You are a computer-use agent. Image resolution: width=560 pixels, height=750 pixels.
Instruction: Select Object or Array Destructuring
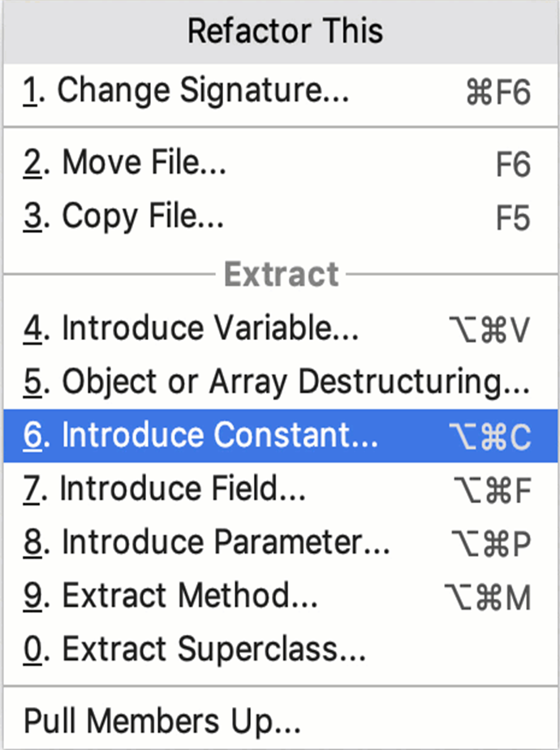276,381
